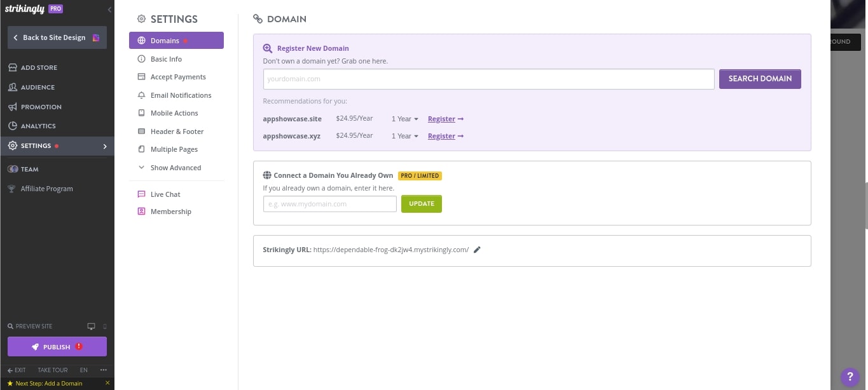This screenshot has height=390, width=868.
Task: Register the appshowcase.site domain
Action: point(445,119)
